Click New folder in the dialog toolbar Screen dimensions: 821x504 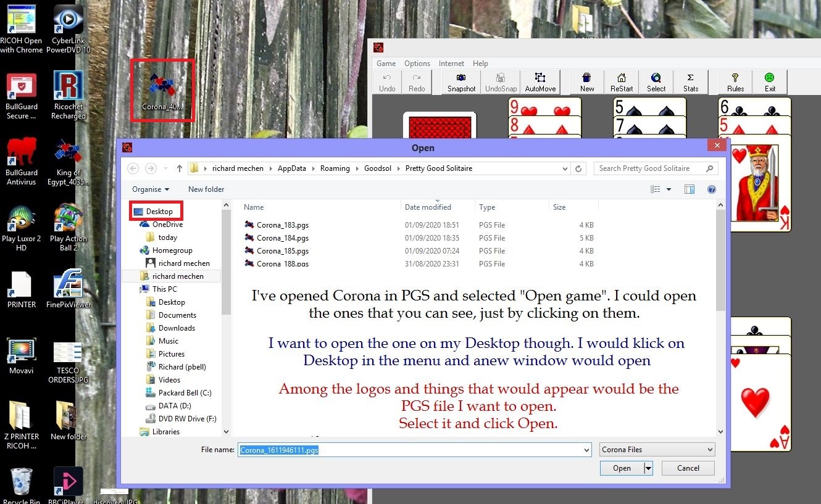[x=206, y=189]
